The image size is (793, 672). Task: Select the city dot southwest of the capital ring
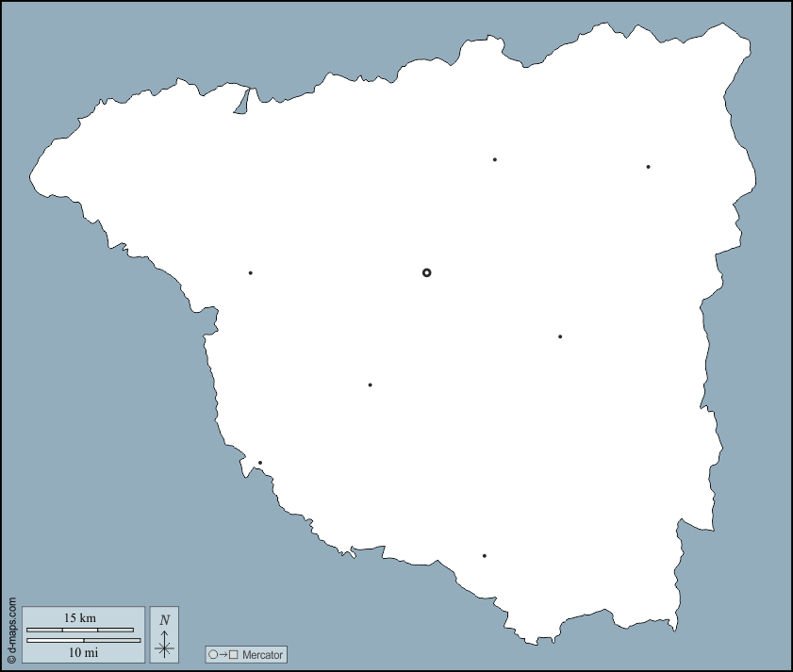[x=370, y=385]
